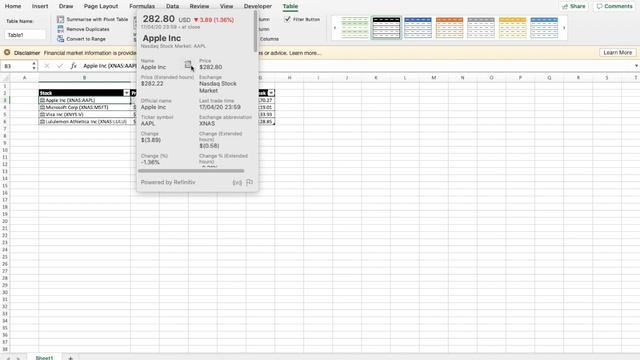Viewport: 640px width, 360px height.
Task: Select the grey table style
Action: 481,28
